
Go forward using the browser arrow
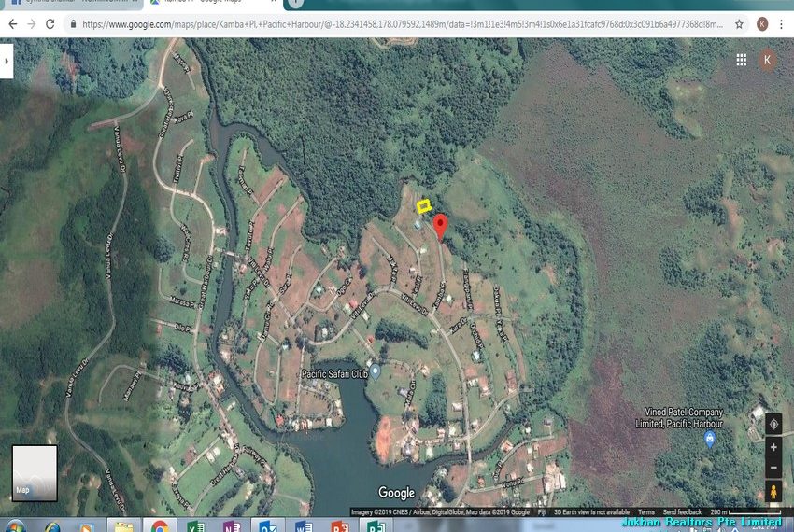pos(32,23)
